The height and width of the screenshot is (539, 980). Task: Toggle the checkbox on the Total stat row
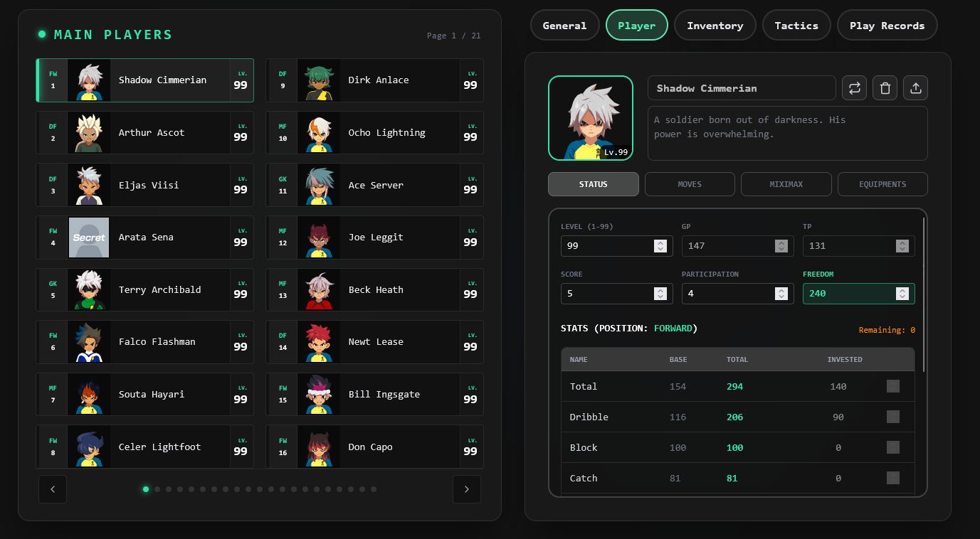pyautogui.click(x=893, y=386)
